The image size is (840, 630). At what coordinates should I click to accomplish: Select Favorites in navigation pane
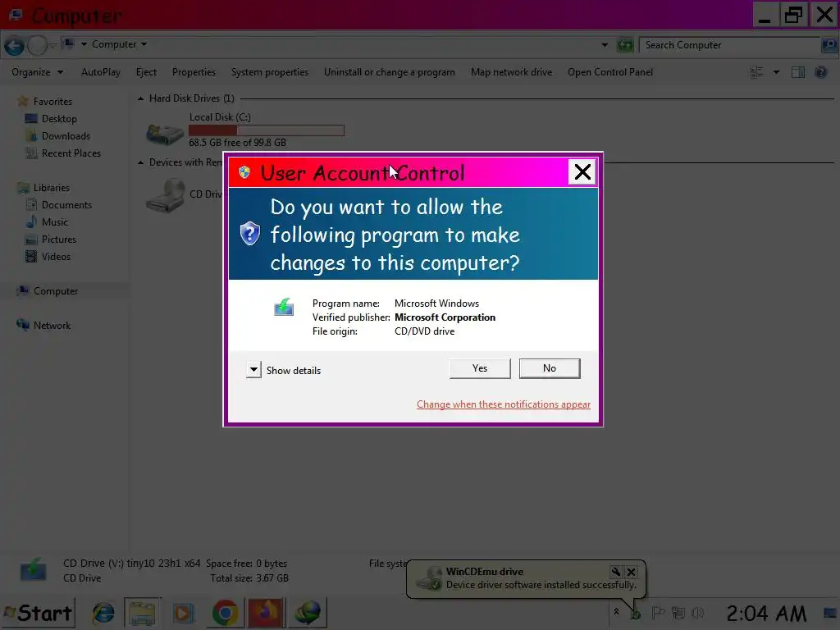[52, 101]
